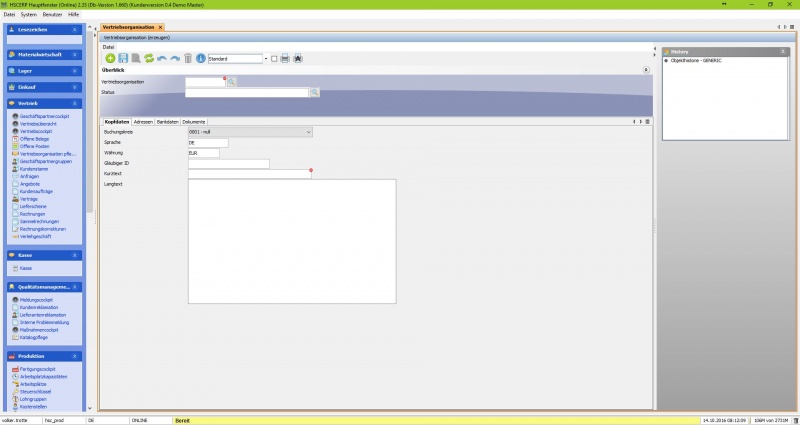800x425 pixels.
Task: Click the printer icon in toolbar
Action: [x=285, y=59]
